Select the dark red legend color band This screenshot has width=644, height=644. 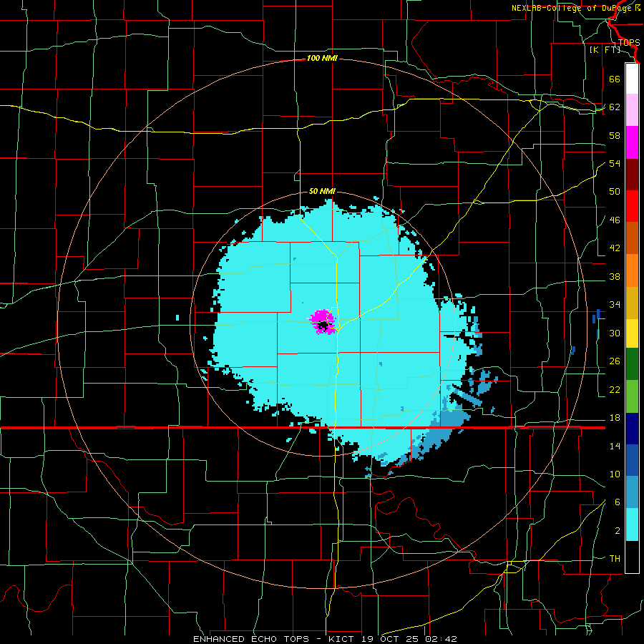[x=632, y=174]
